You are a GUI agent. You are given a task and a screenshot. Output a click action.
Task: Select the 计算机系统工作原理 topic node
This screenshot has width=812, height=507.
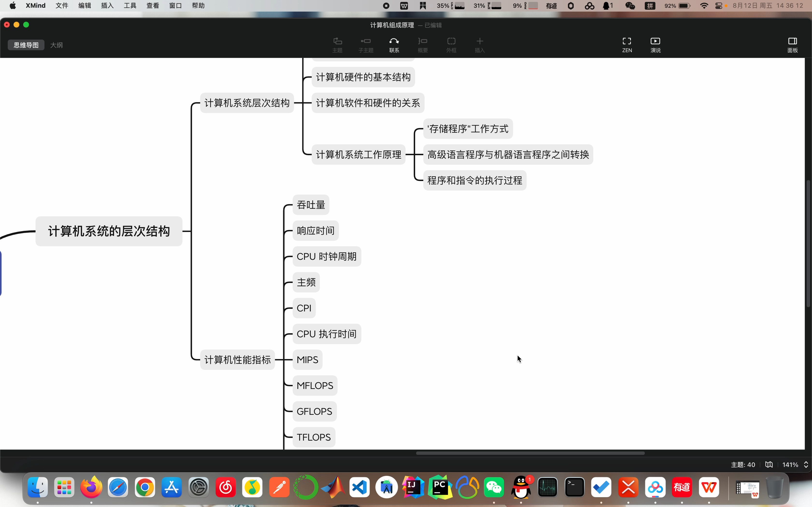[x=358, y=155]
